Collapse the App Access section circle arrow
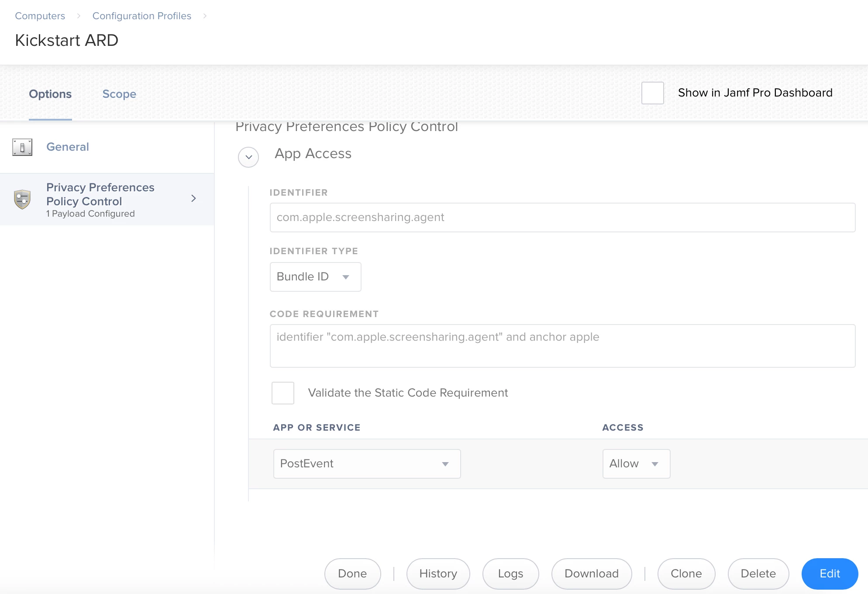The height and width of the screenshot is (594, 868). click(x=248, y=157)
